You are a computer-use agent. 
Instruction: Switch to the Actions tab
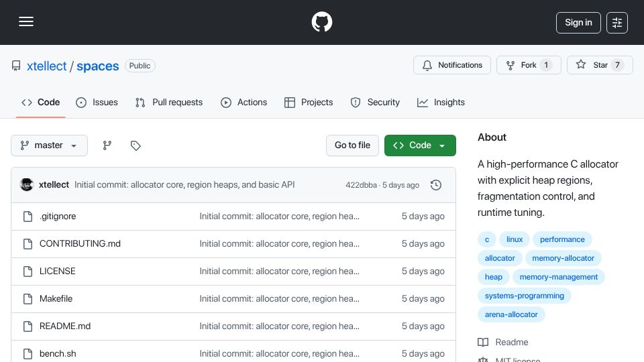[244, 102]
